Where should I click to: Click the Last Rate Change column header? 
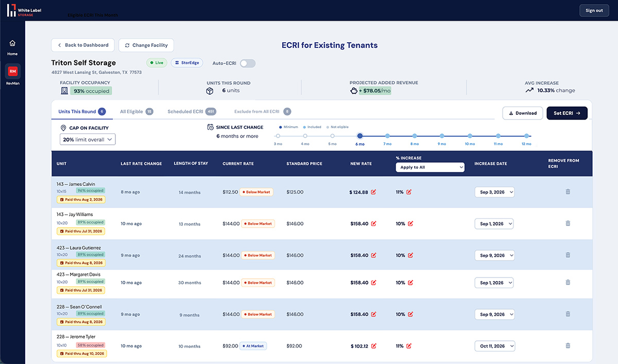pos(141,164)
